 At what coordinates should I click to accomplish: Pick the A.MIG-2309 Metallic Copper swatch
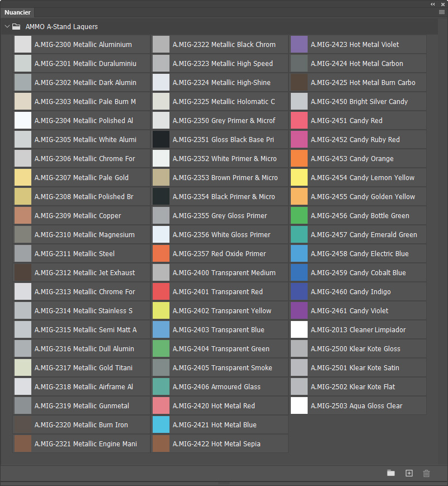coord(23,215)
